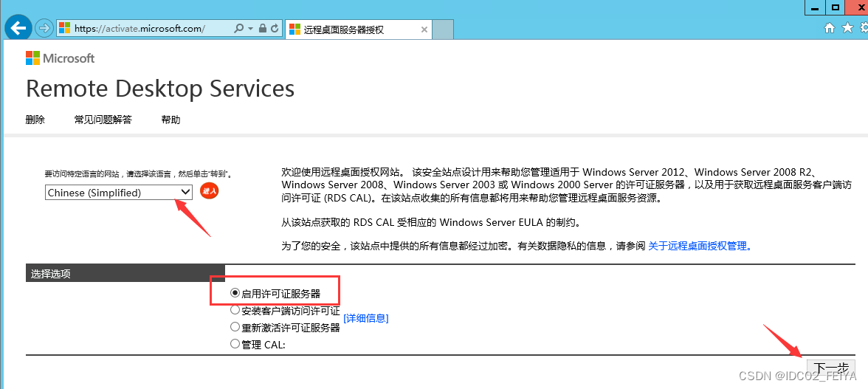This screenshot has height=389, width=868.
Task: Click the Microsoft logo
Action: point(60,58)
